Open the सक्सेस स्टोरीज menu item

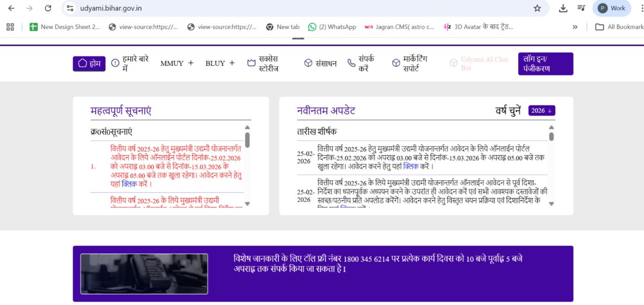coord(268,63)
